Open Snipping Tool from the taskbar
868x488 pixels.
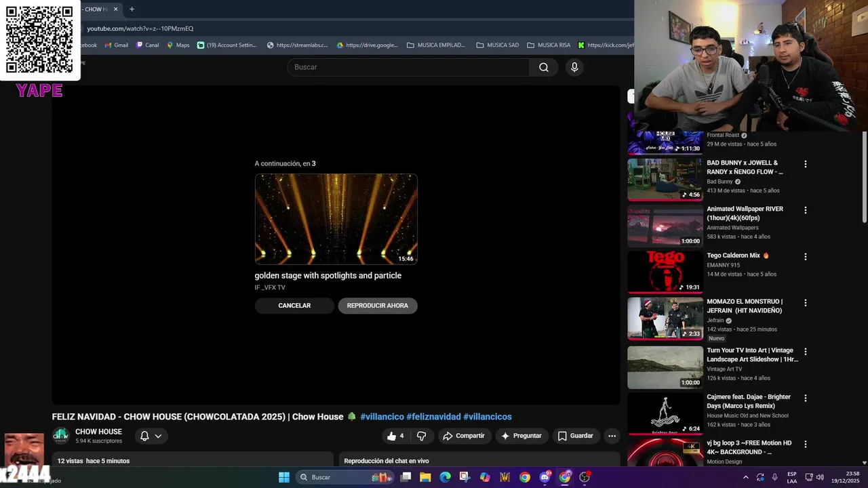pos(465,477)
